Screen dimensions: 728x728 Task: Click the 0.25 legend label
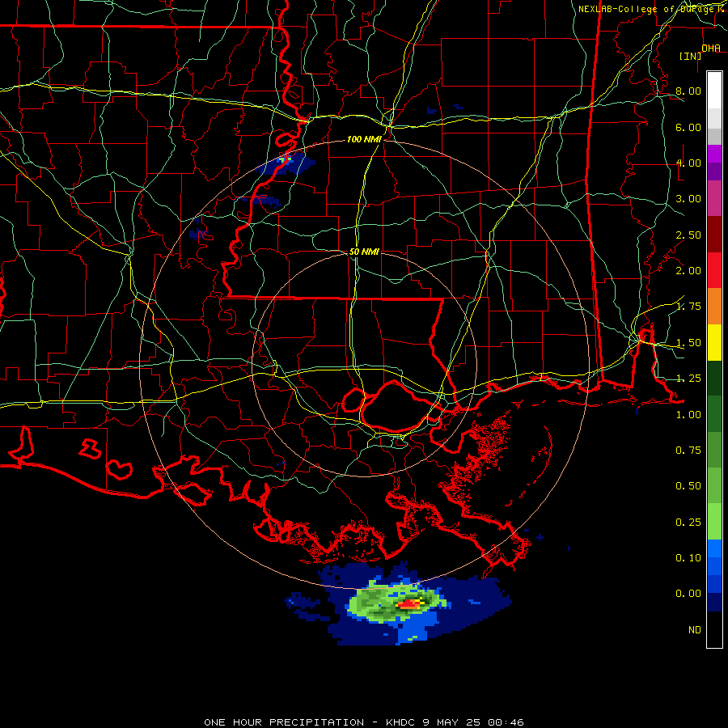pyautogui.click(x=688, y=523)
